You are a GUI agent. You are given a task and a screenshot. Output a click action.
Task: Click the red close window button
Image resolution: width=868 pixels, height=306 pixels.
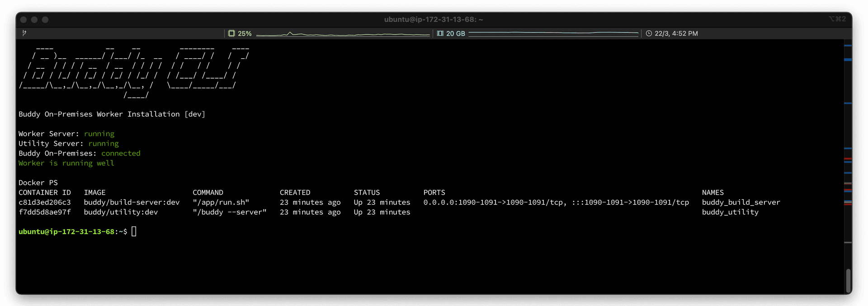click(x=24, y=19)
